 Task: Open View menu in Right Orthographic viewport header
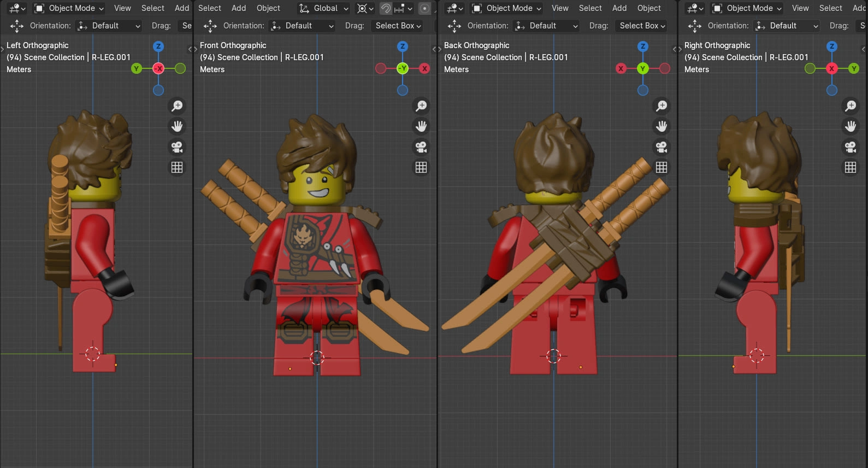[800, 8]
